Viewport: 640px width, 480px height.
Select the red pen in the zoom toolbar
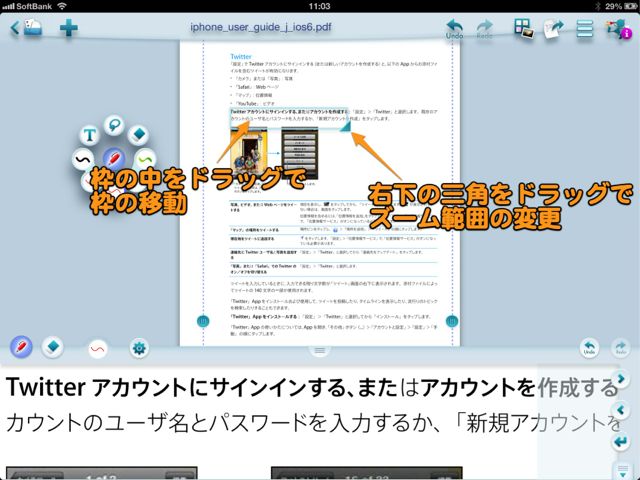click(x=21, y=347)
